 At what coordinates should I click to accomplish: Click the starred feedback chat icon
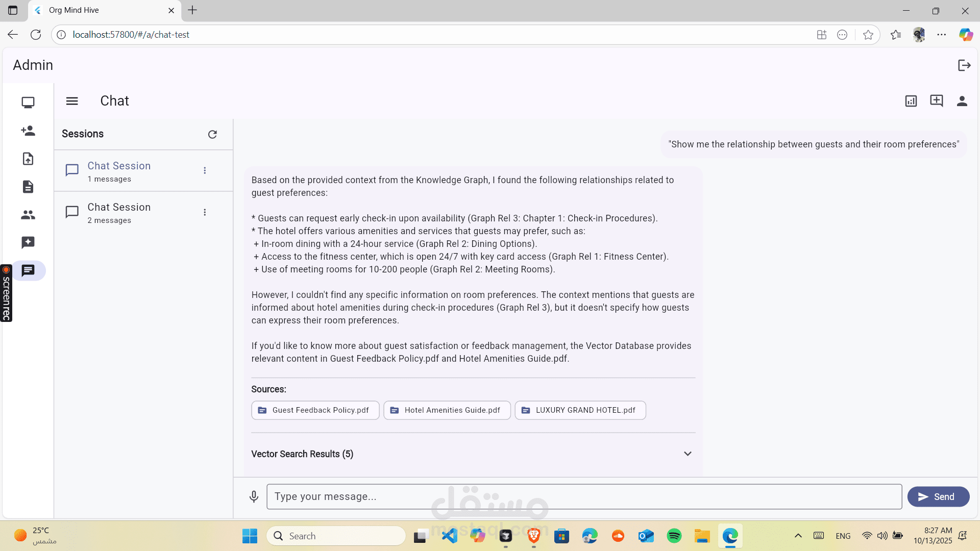point(28,242)
